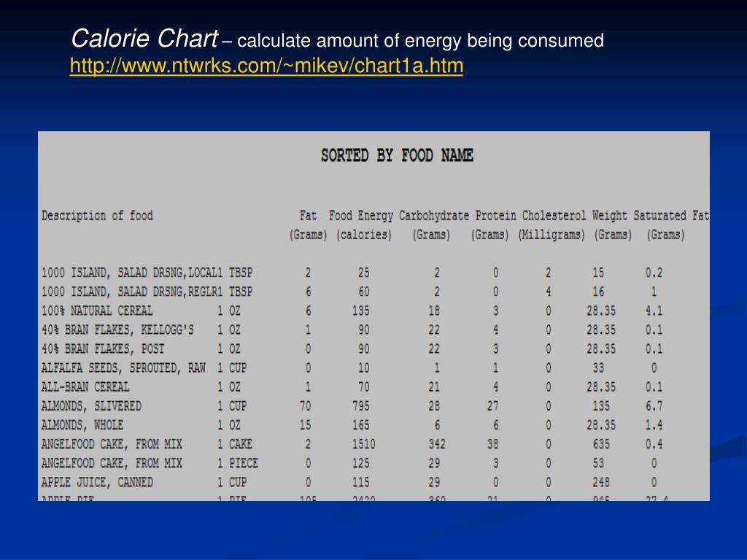Click the 4.1 saturated fat value for natural cereal
This screenshot has height=560, width=747.
tap(654, 311)
